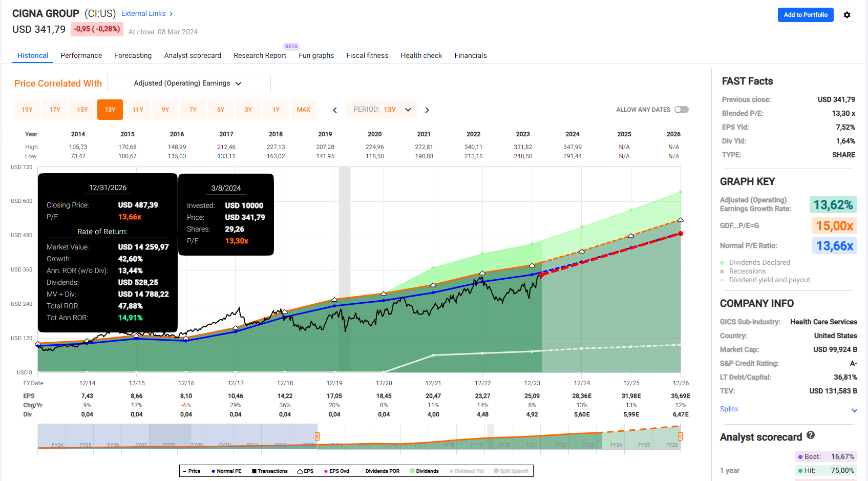Toggle EPS series in legend

(305, 471)
